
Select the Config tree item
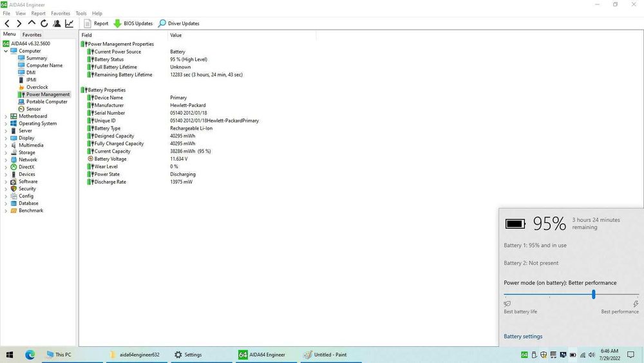26,196
